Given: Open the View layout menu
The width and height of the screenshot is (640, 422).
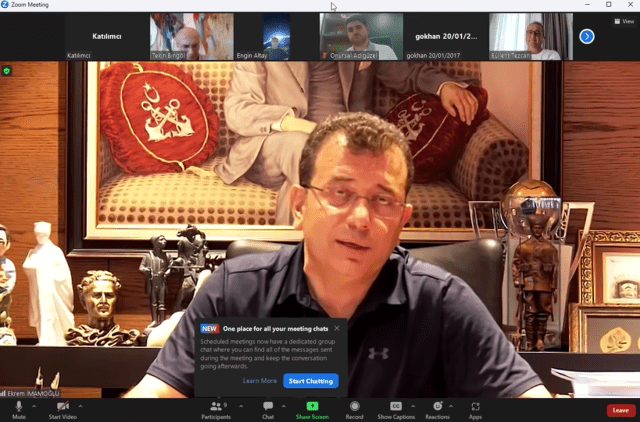Looking at the screenshot, I should (623, 20).
